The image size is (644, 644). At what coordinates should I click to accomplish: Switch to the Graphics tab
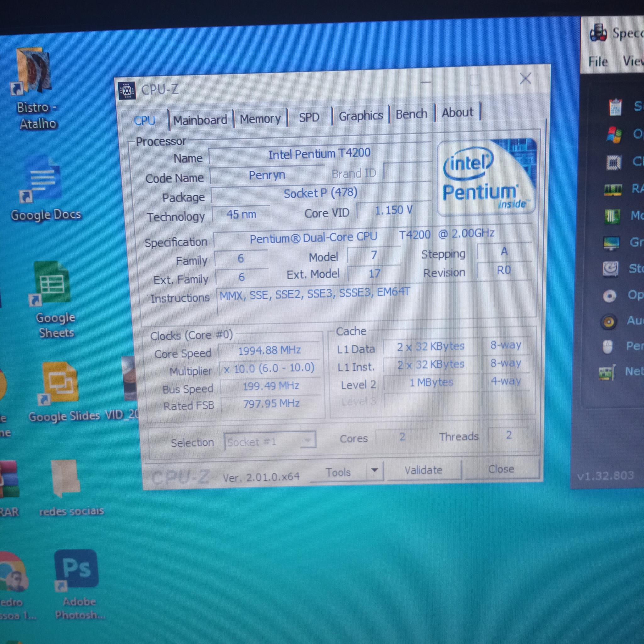pos(361,116)
